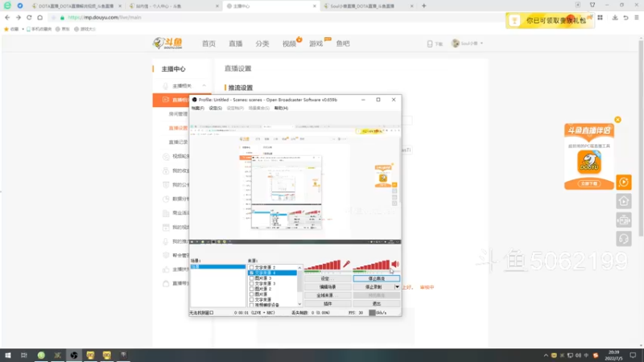Click the 设定... button in OBS

tap(328, 278)
